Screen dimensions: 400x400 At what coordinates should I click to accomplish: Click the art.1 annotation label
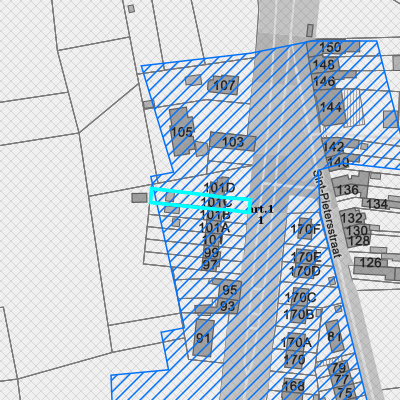[x=262, y=209]
